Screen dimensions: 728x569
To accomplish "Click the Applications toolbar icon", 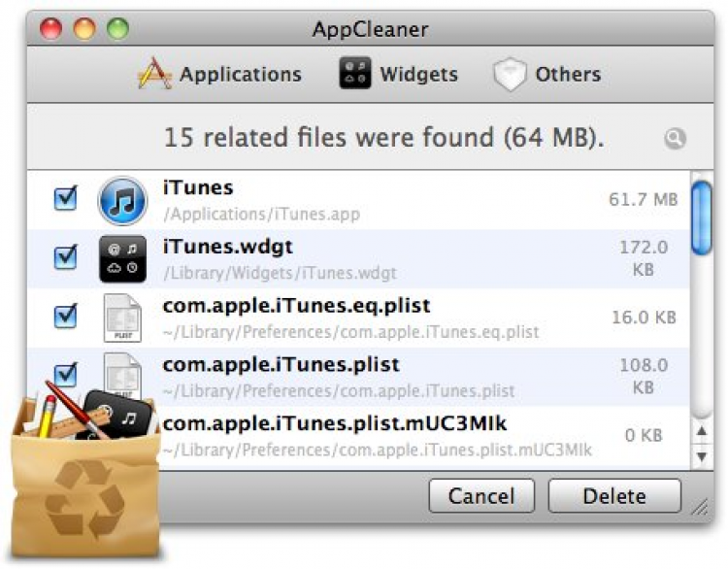I will point(154,75).
